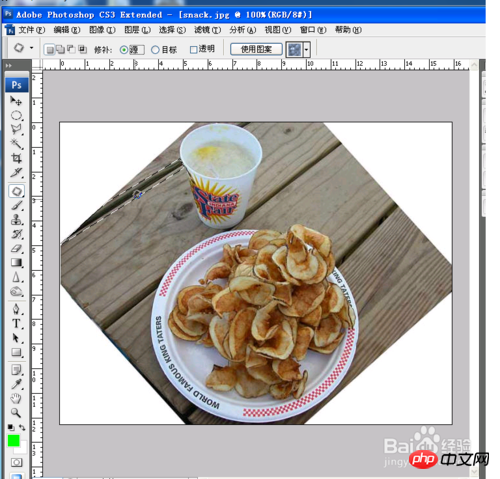The image size is (500, 479).
Task: Select the Eraser tool
Action: pos(16,248)
